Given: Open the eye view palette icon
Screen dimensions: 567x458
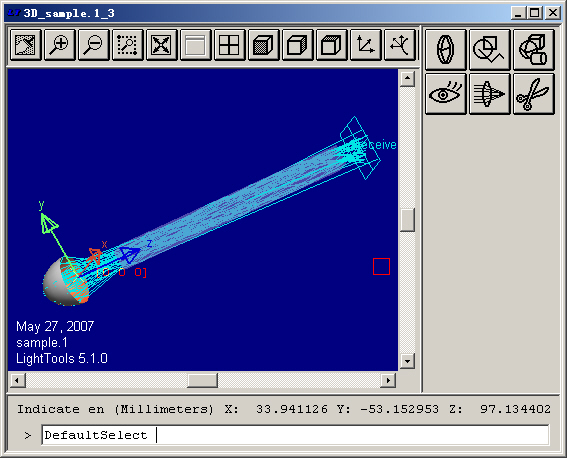Looking at the screenshot, I should click(446, 94).
